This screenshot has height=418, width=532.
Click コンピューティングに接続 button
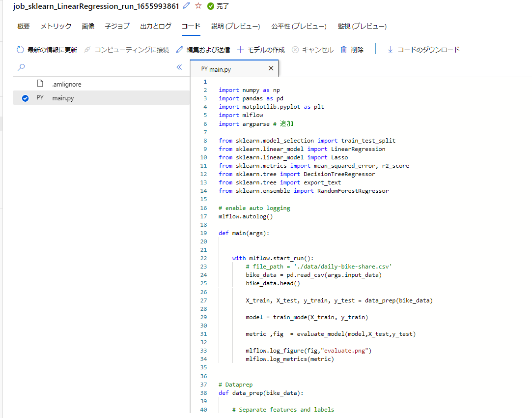point(126,50)
